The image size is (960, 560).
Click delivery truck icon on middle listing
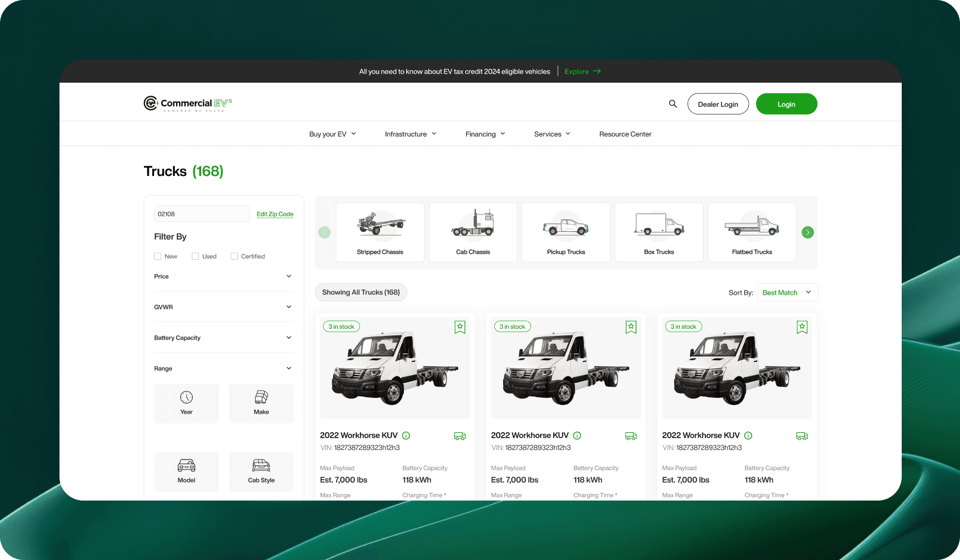[631, 436]
